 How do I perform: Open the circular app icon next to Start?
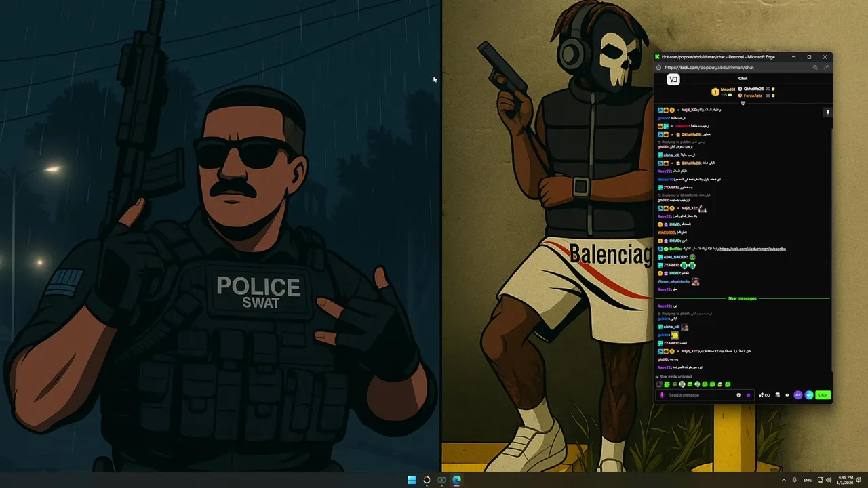click(x=427, y=480)
